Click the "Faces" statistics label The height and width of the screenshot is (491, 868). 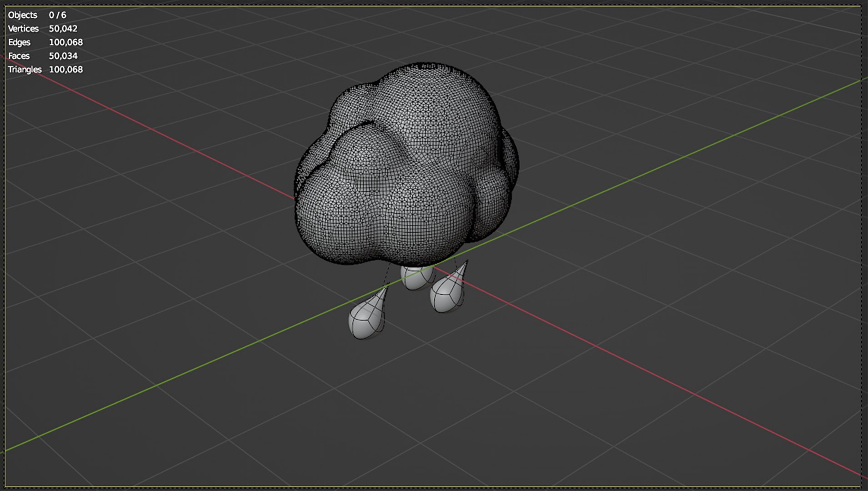coord(19,56)
